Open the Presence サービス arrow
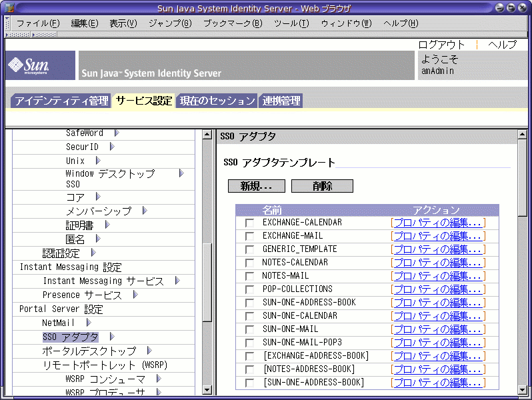The width and height of the screenshot is (532, 400). pyautogui.click(x=135, y=295)
